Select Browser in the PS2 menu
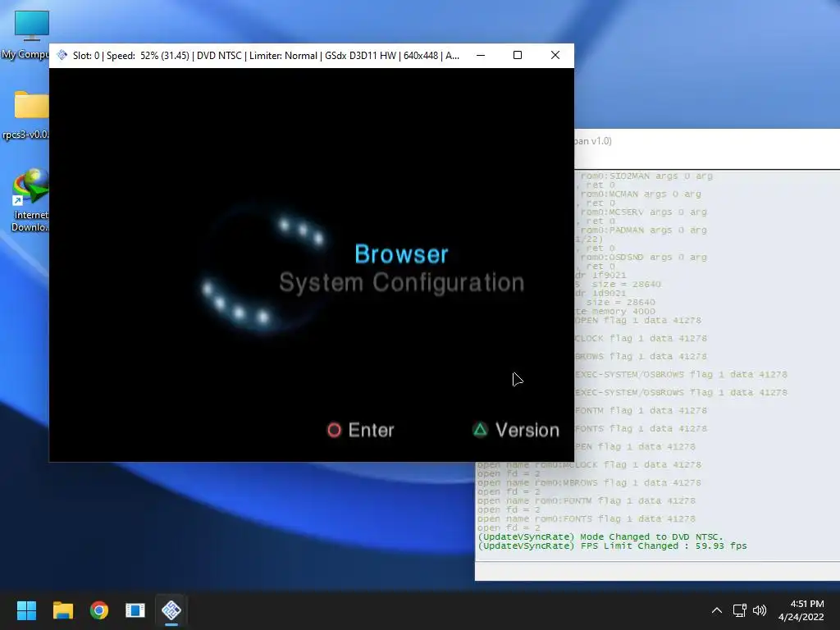The image size is (840, 630). click(x=401, y=254)
